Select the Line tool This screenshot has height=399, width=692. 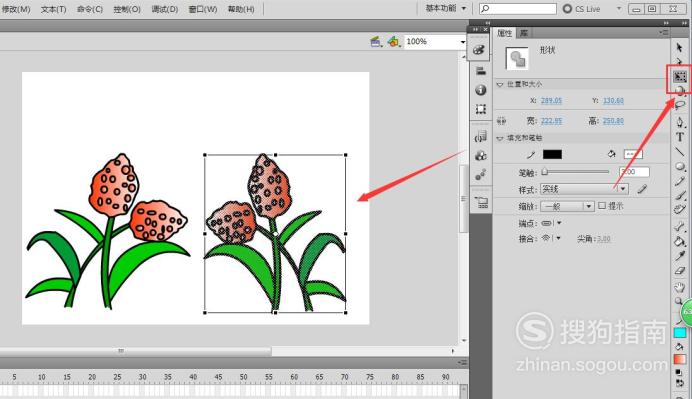[x=680, y=151]
